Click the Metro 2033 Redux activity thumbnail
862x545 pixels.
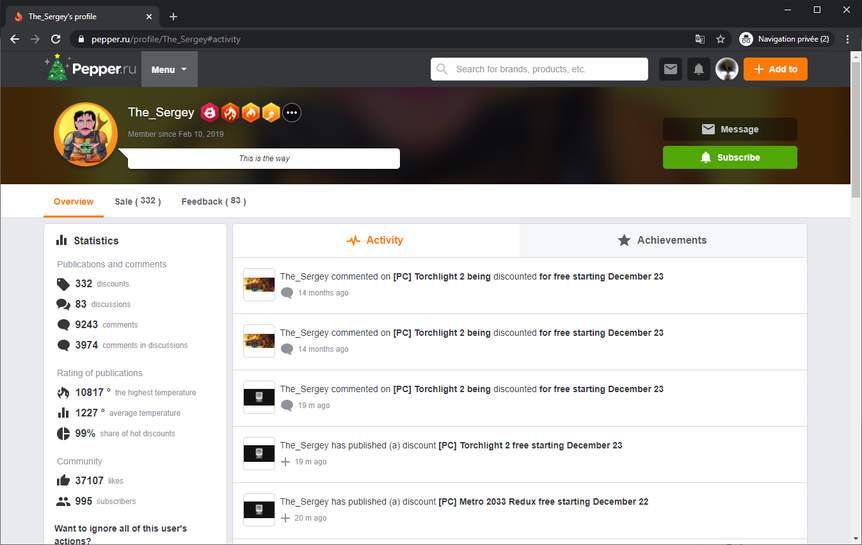coord(259,510)
